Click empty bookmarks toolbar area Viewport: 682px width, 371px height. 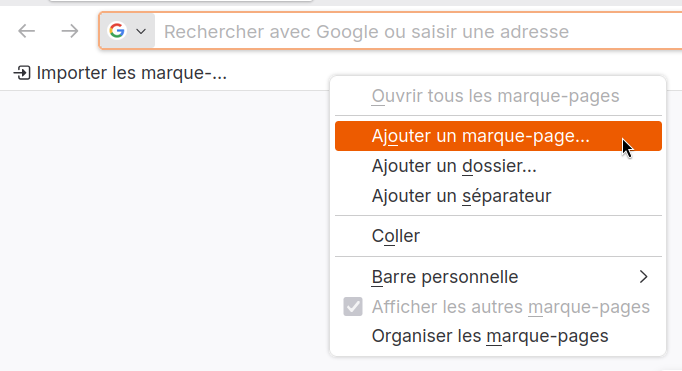(278, 73)
